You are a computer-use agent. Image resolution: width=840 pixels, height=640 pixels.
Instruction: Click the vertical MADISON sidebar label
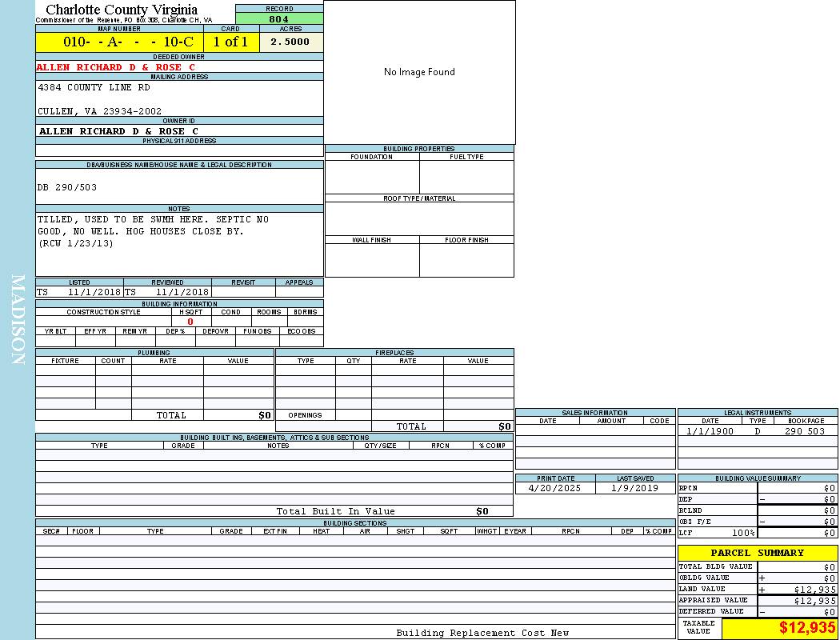point(18,320)
